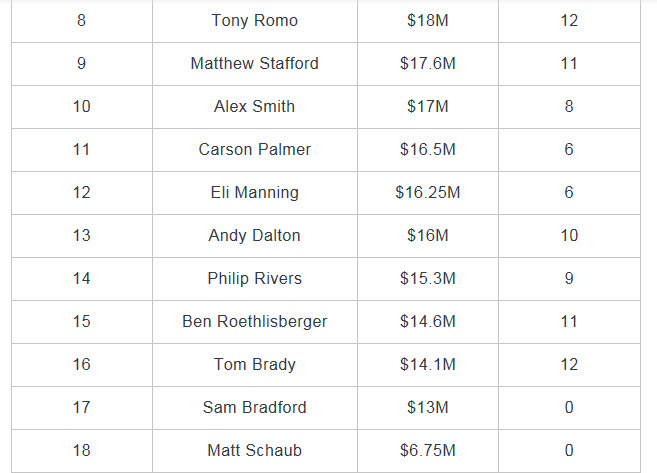Viewport: 657px width, 473px height.
Task: Click Eli Manning's name
Action: click(254, 192)
